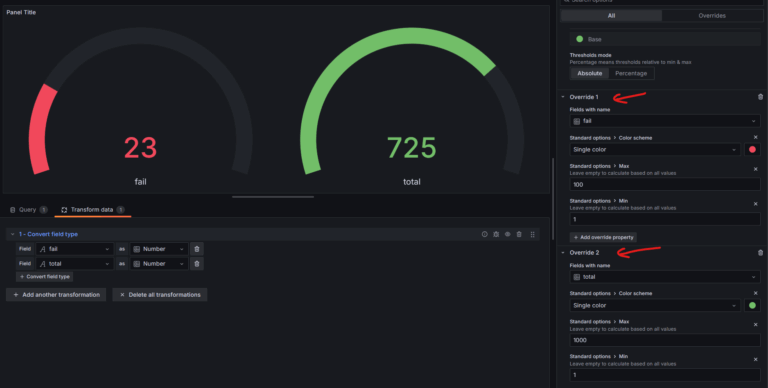Open the red color swatch in Override 1
Image resolution: width=768 pixels, height=388 pixels.
click(752, 149)
